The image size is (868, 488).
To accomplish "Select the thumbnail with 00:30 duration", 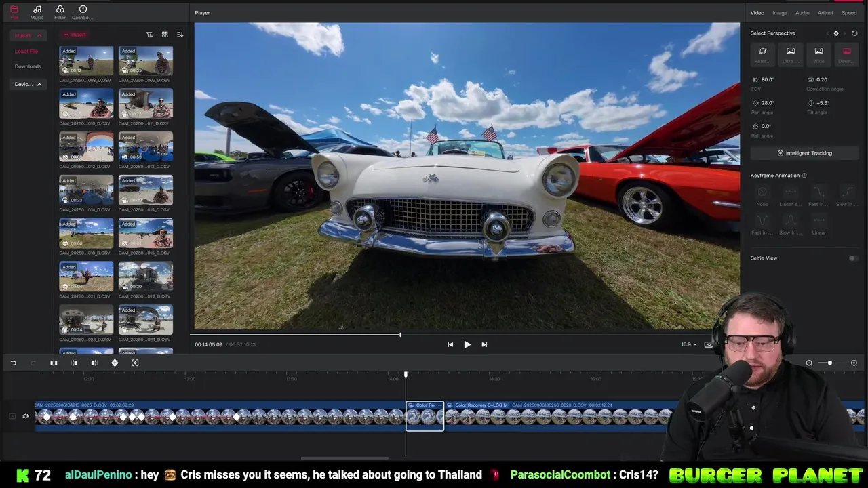I will click(x=145, y=277).
